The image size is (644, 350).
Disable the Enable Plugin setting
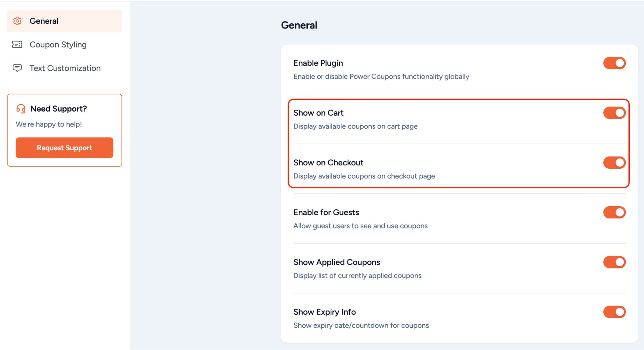click(614, 63)
